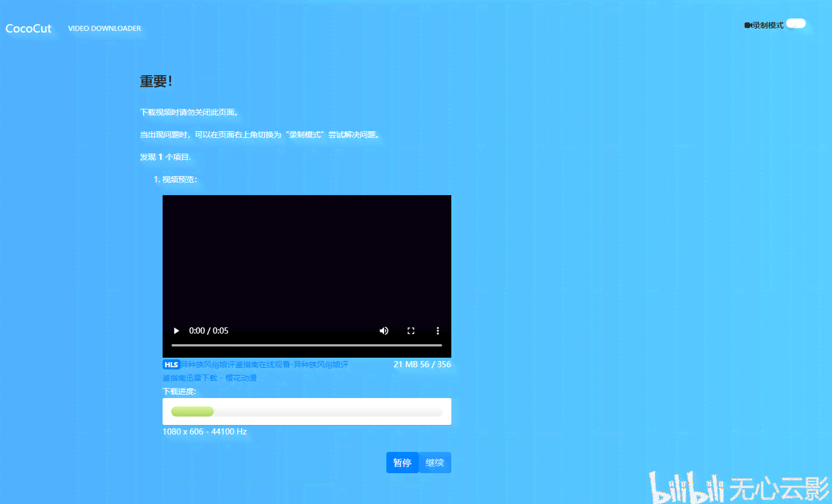
Task: Open the CocoCut logo link
Action: point(29,29)
